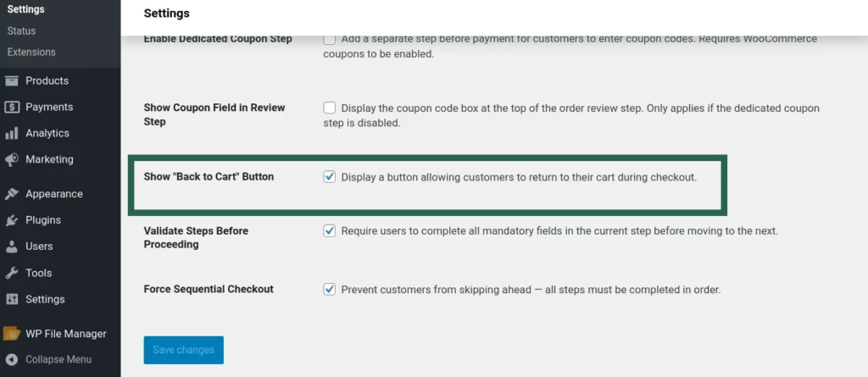868x377 pixels.
Task: Click the Users person icon
Action: tap(12, 247)
